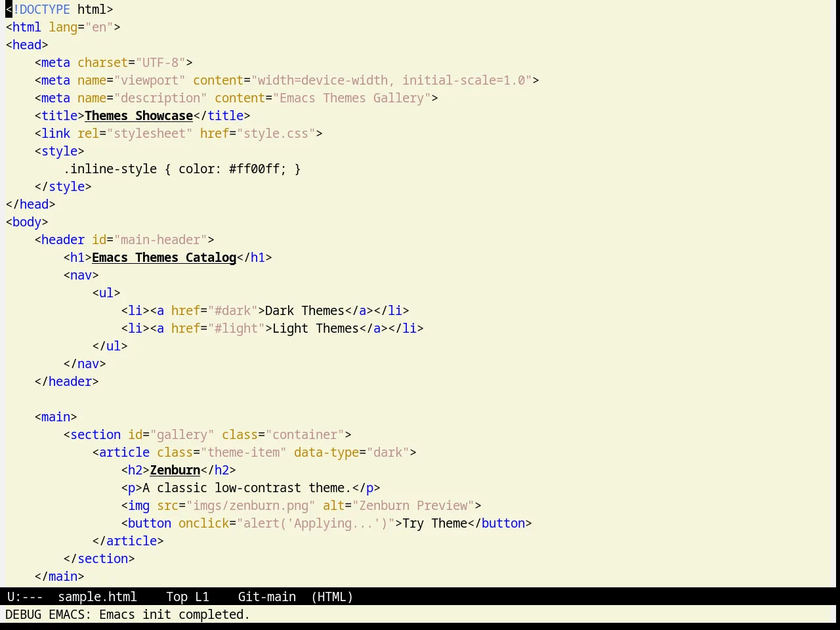The width and height of the screenshot is (840, 630).
Task: Click the U:--- status in mode line
Action: tap(25, 597)
